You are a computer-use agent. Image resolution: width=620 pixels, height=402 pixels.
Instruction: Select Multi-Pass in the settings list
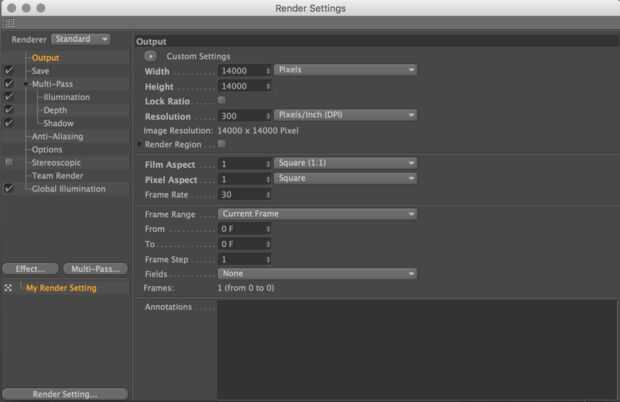[52, 84]
